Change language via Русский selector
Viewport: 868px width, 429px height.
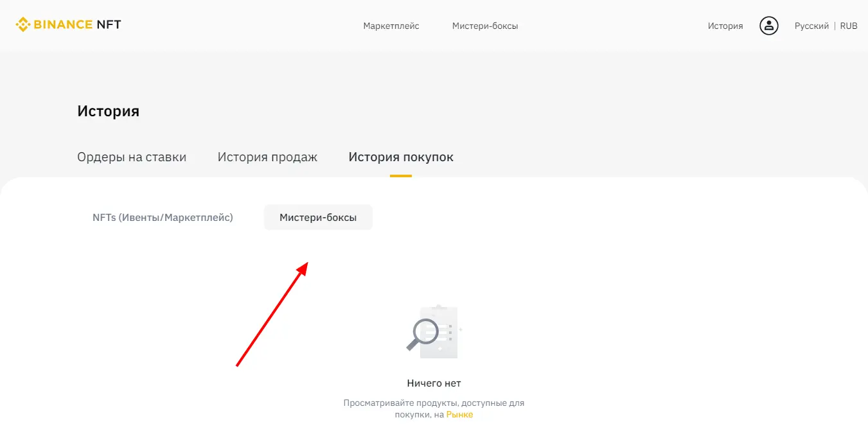click(811, 26)
